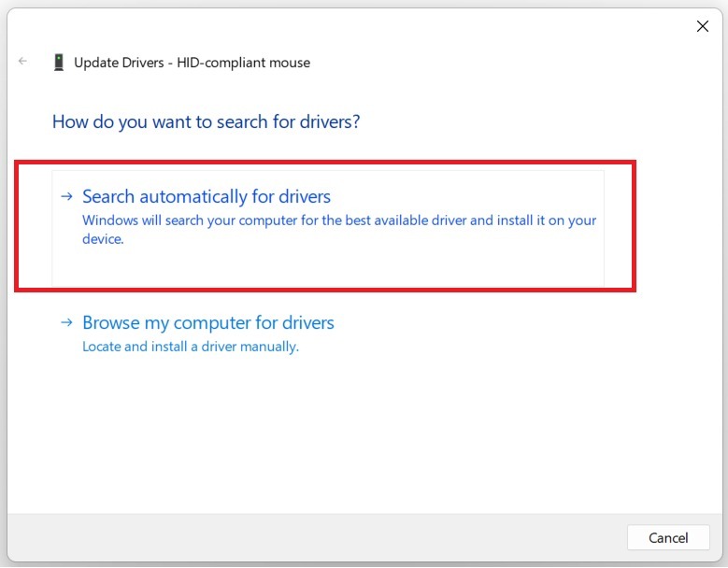Image resolution: width=728 pixels, height=568 pixels.
Task: Click the back arrow in the wizard header
Action: pyautogui.click(x=22, y=62)
